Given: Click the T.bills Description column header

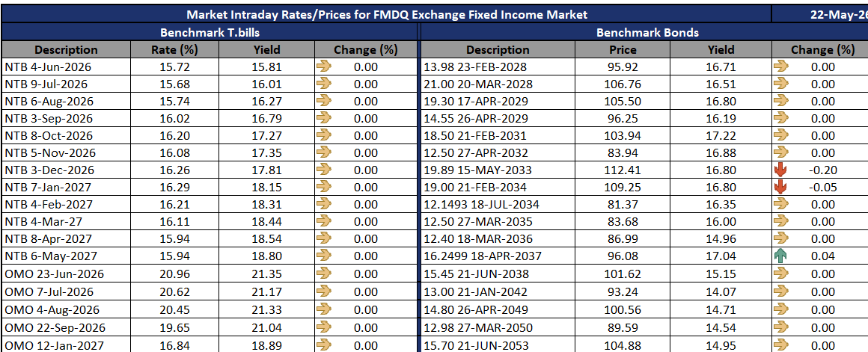Looking at the screenshot, I should [66, 50].
